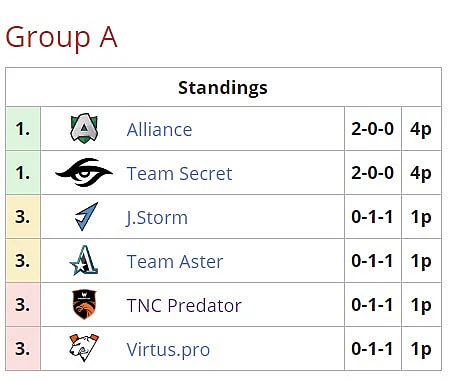
Task: Select Team Secret's 4p points cell
Action: tap(421, 173)
